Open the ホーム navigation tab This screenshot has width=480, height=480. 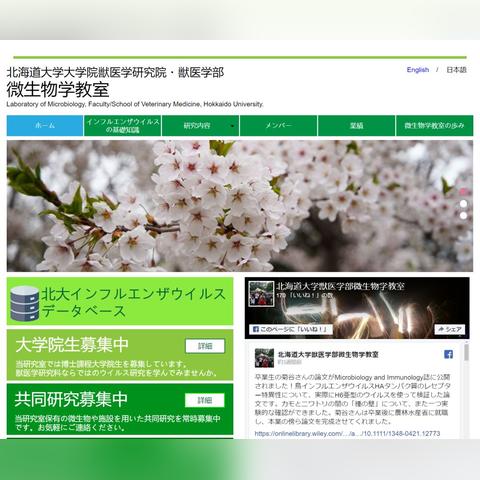point(45,126)
